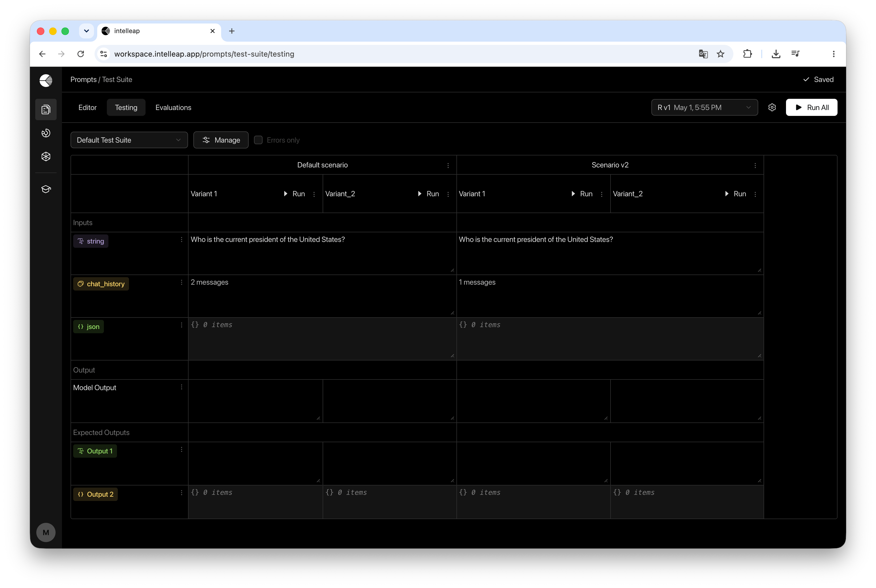Open options for Scenario v2 Variant 1
This screenshot has width=876, height=588.
point(601,194)
